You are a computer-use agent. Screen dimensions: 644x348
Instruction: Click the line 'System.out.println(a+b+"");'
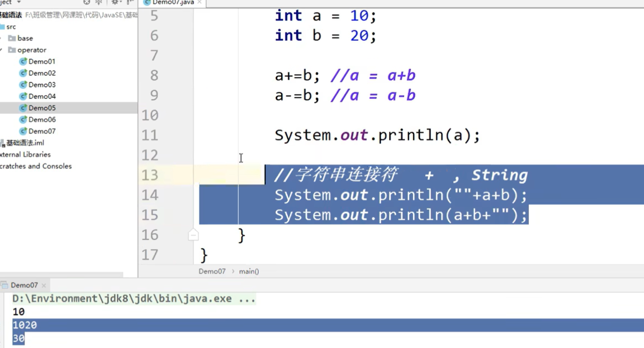click(401, 215)
